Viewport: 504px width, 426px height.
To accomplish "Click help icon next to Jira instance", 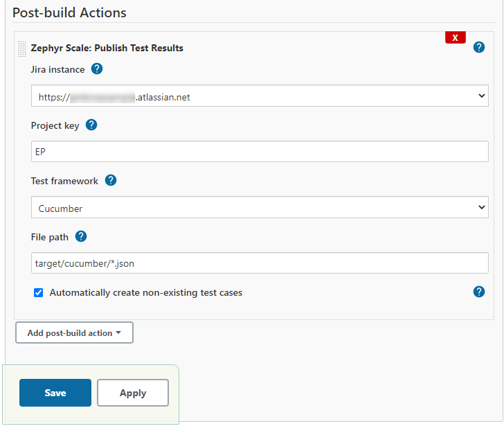I will coord(97,69).
